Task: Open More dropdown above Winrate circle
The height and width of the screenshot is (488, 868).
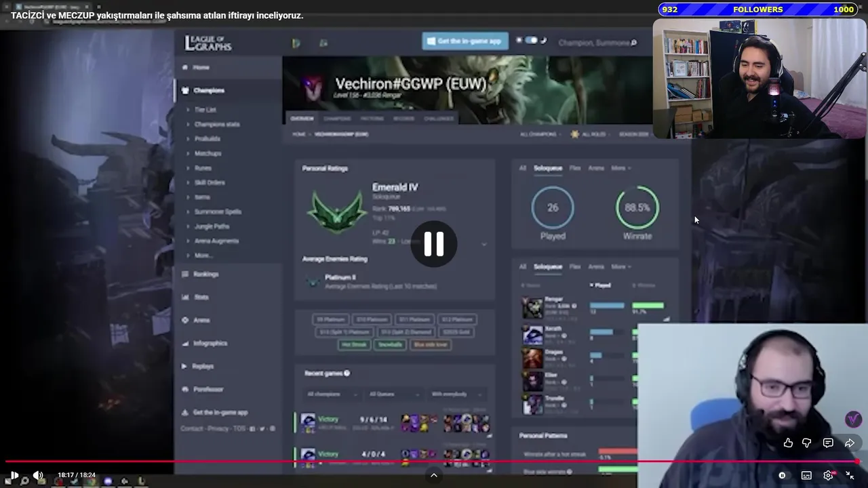Action: pos(620,168)
